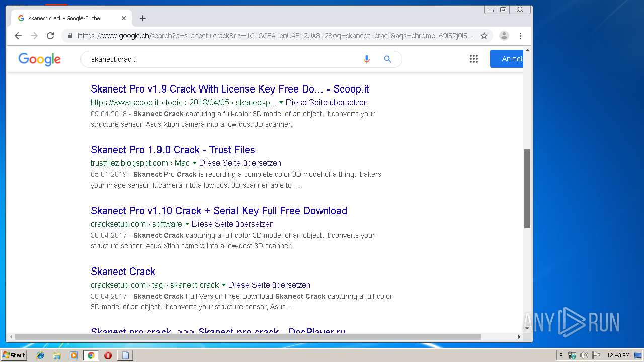This screenshot has width=644, height=362.
Task: Reload the current page
Action: pos(50,36)
